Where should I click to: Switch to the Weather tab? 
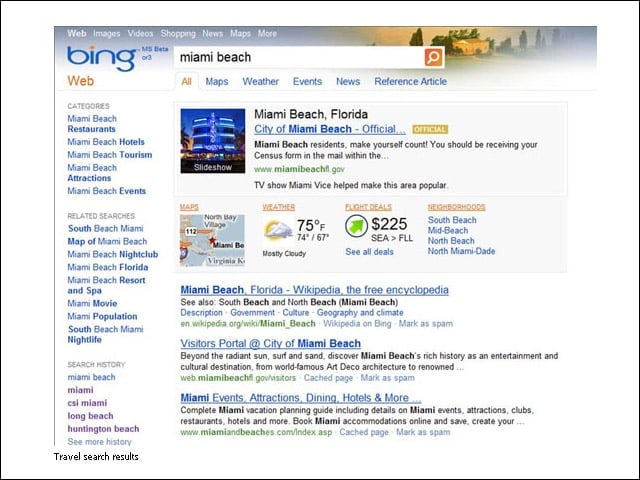coord(260,81)
